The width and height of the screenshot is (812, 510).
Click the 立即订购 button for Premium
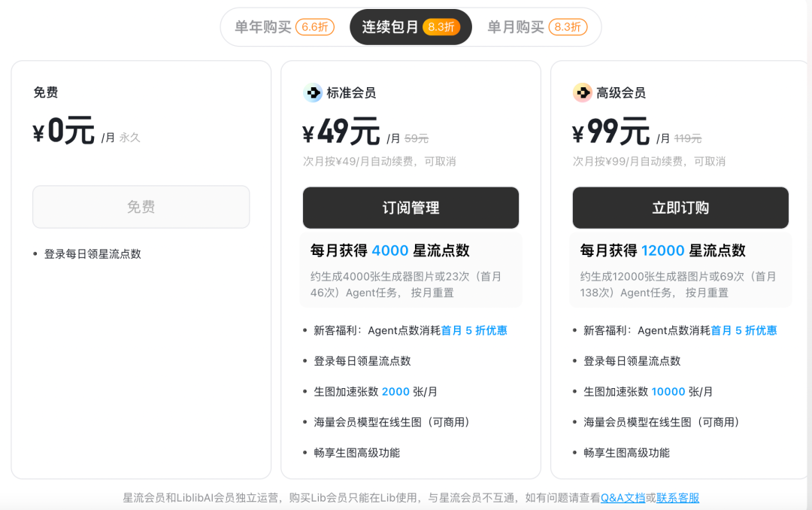pyautogui.click(x=680, y=208)
